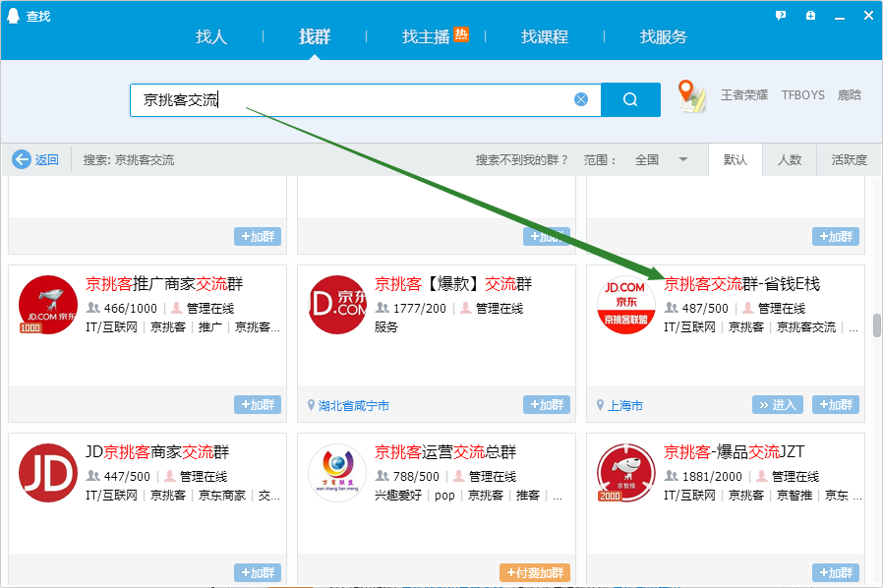The width and height of the screenshot is (883, 588).
Task: Click 进入 for 京挑客交流群-省钱E栈
Action: tap(780, 404)
